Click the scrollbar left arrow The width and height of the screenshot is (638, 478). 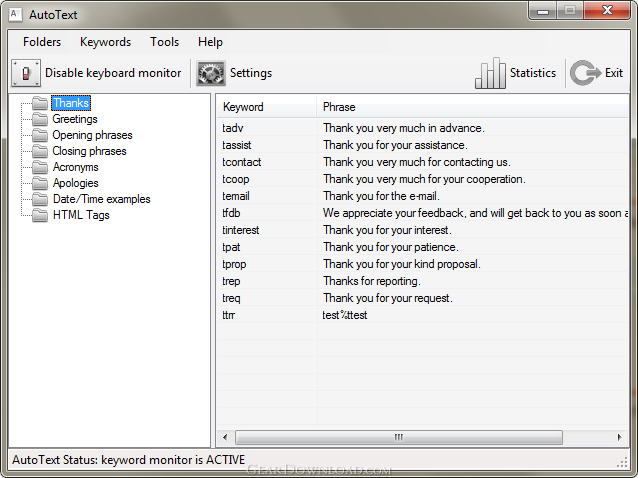coord(225,437)
